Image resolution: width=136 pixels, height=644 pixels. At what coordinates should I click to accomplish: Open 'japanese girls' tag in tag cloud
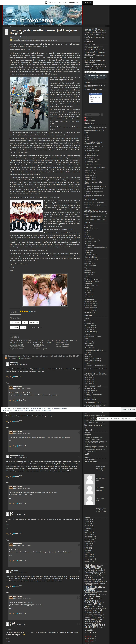coord(92,595)
